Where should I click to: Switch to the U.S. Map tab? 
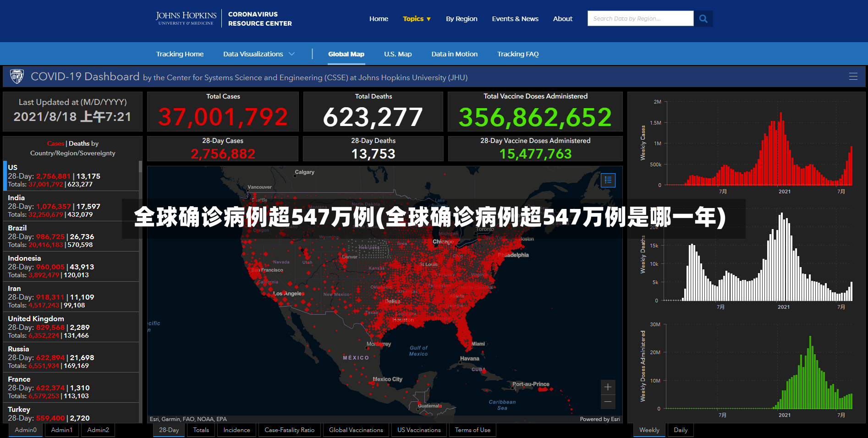398,54
